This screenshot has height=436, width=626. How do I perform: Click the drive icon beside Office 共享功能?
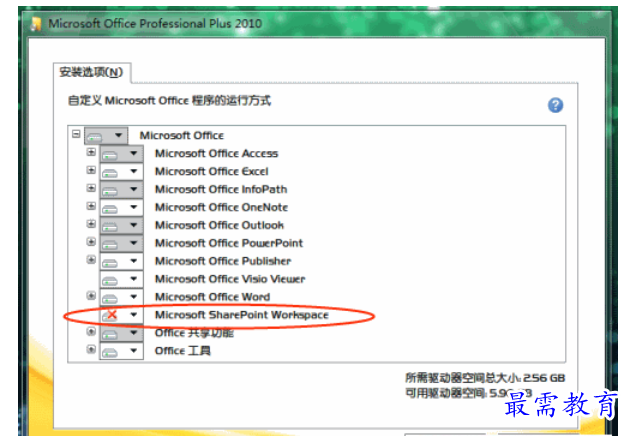click(x=110, y=335)
